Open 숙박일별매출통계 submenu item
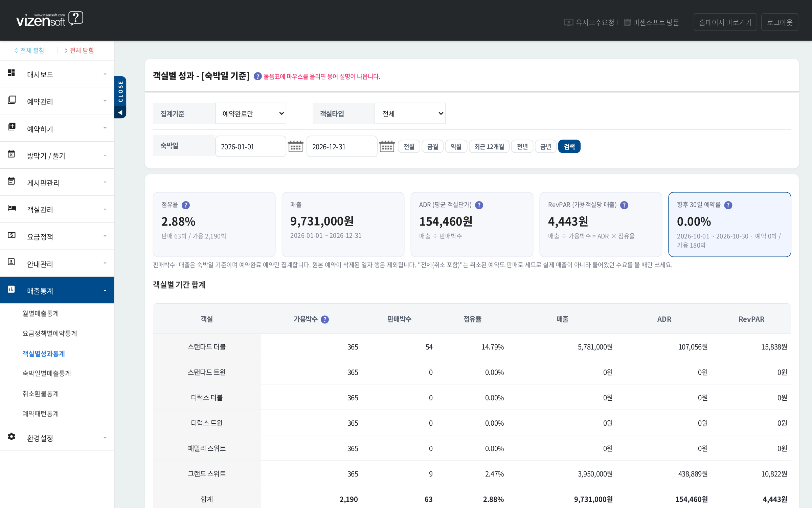The height and width of the screenshot is (508, 812). (47, 374)
